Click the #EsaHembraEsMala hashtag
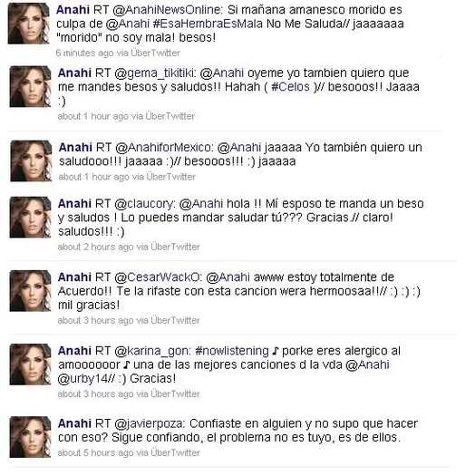The height and width of the screenshot is (476, 475). point(208,24)
